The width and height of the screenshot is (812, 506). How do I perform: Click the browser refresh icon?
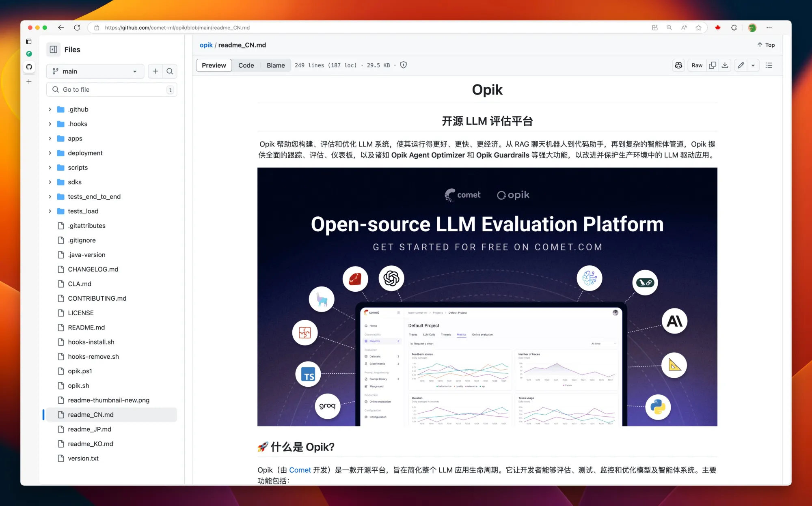[77, 28]
